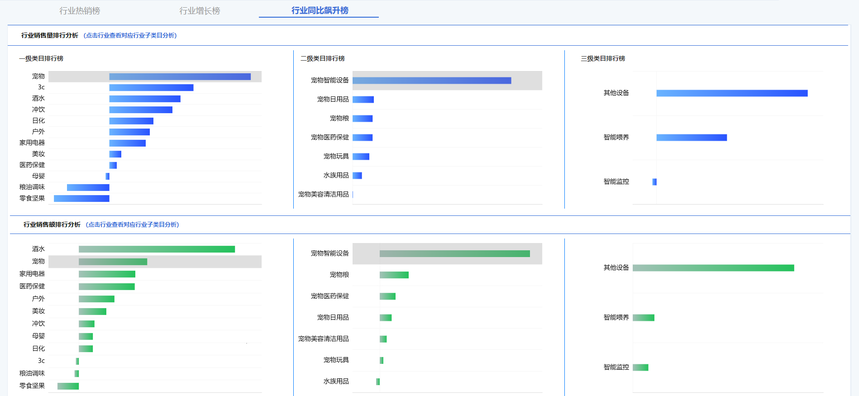
Task: Click the 行业销售额排行分析 section heading
Action: click(x=52, y=225)
